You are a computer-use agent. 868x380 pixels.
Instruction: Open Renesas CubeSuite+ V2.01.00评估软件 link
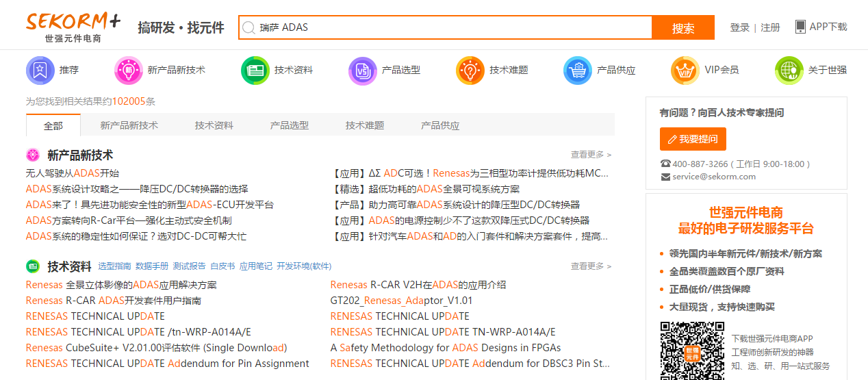pyautogui.click(x=156, y=348)
